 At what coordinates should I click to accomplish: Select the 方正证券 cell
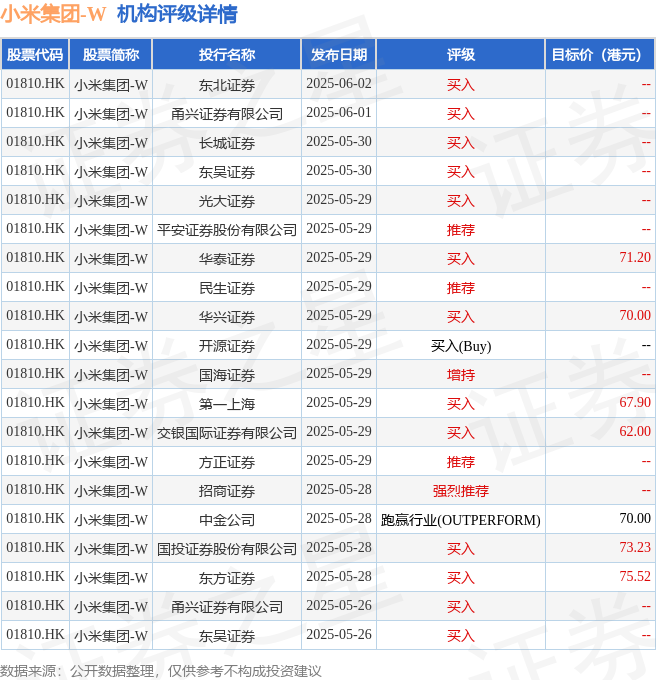227,462
